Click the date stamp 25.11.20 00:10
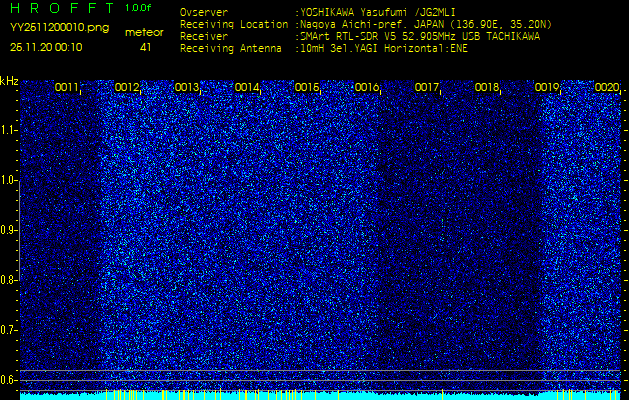Screen dimensions: 629x400 click(46, 47)
